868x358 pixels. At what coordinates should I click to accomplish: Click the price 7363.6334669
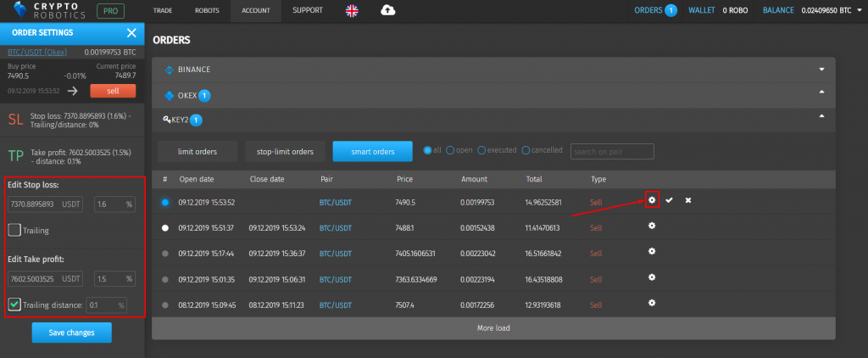pos(416,279)
